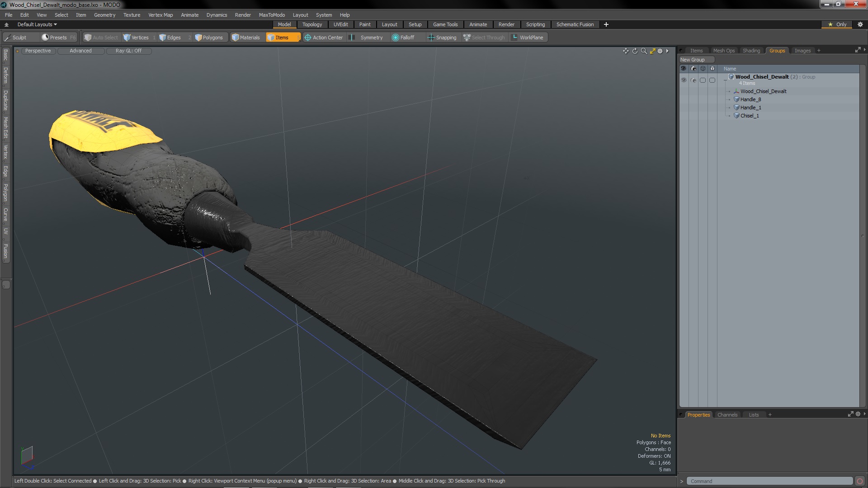Image resolution: width=868 pixels, height=488 pixels.
Task: Select Items mode button
Action: tap(283, 38)
